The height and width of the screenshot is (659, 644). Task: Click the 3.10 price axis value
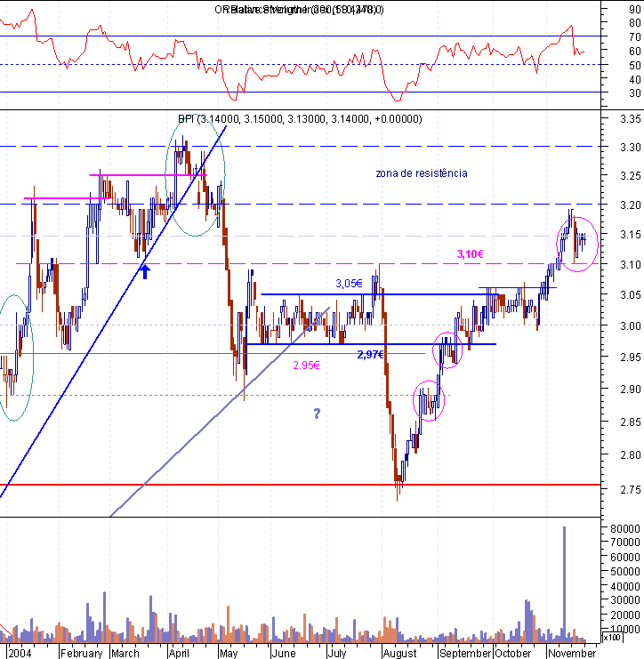pyautogui.click(x=631, y=265)
